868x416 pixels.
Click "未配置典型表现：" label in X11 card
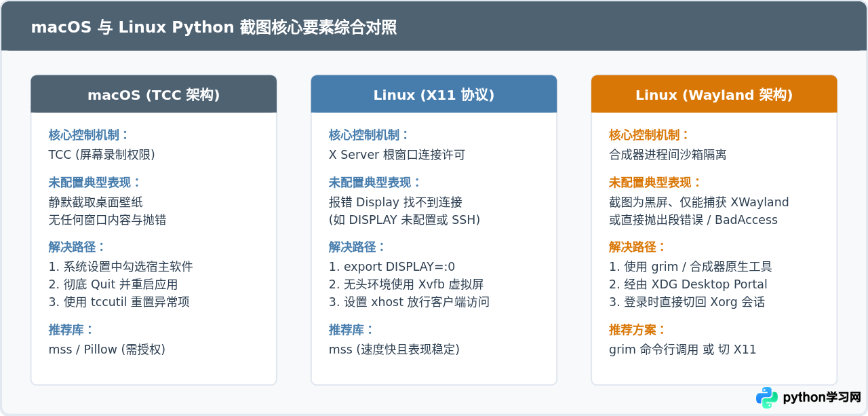[376, 182]
